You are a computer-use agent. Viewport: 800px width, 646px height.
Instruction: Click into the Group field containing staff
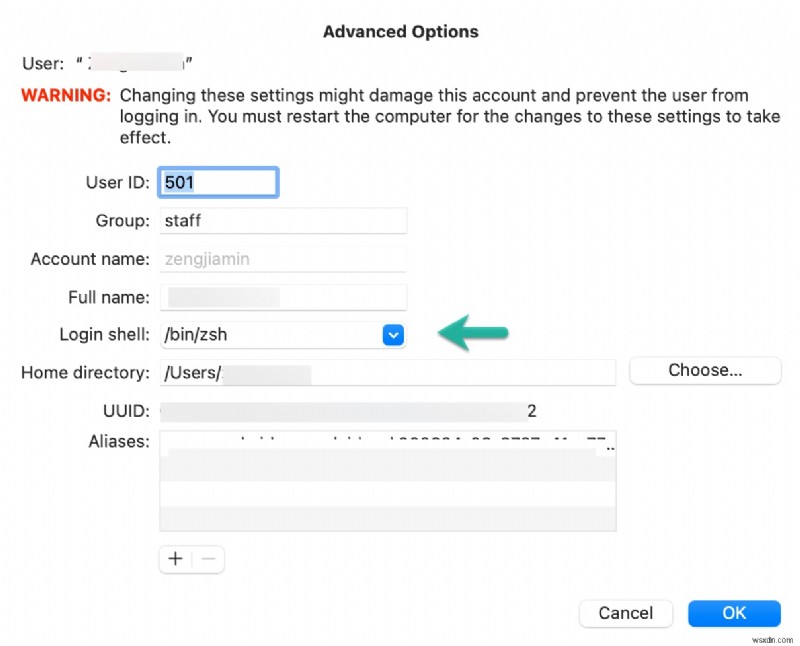point(282,220)
